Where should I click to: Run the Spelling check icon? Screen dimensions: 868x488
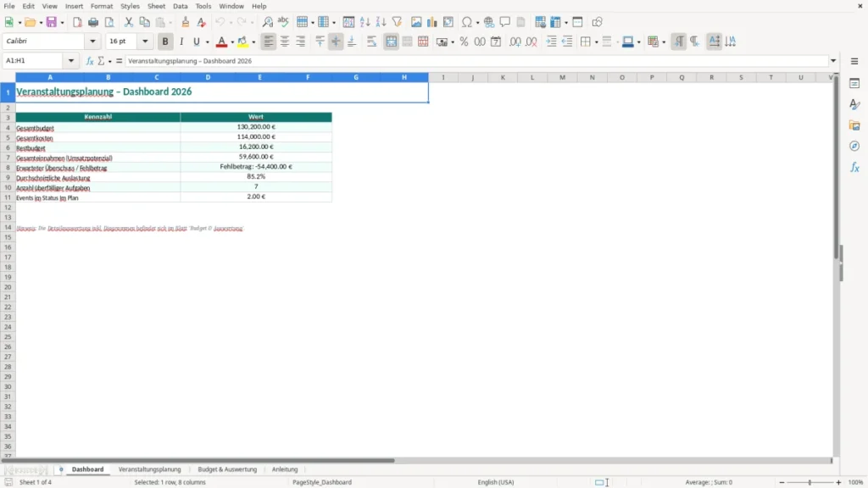[x=283, y=22]
